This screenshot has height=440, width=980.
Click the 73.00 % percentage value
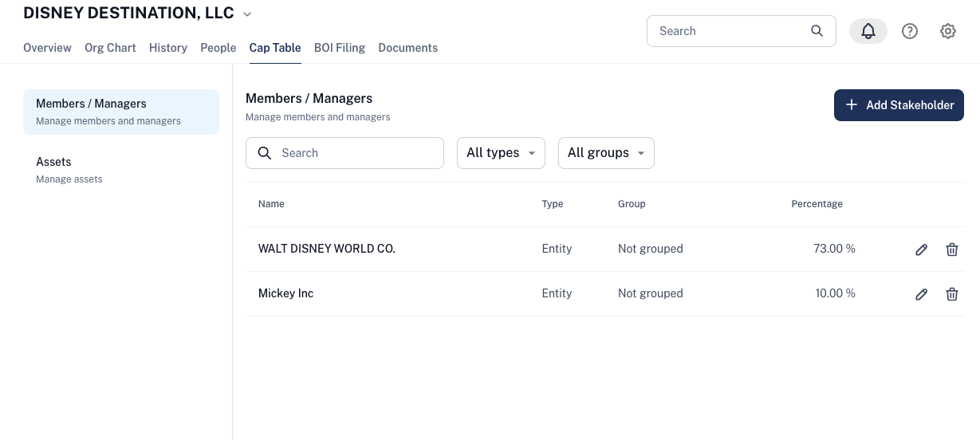click(834, 249)
